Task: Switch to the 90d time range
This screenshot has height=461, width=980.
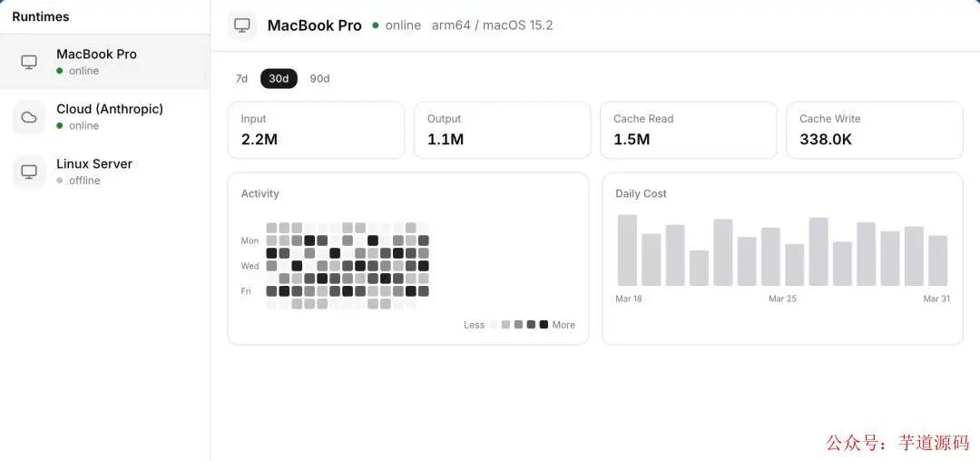Action: pos(319,79)
